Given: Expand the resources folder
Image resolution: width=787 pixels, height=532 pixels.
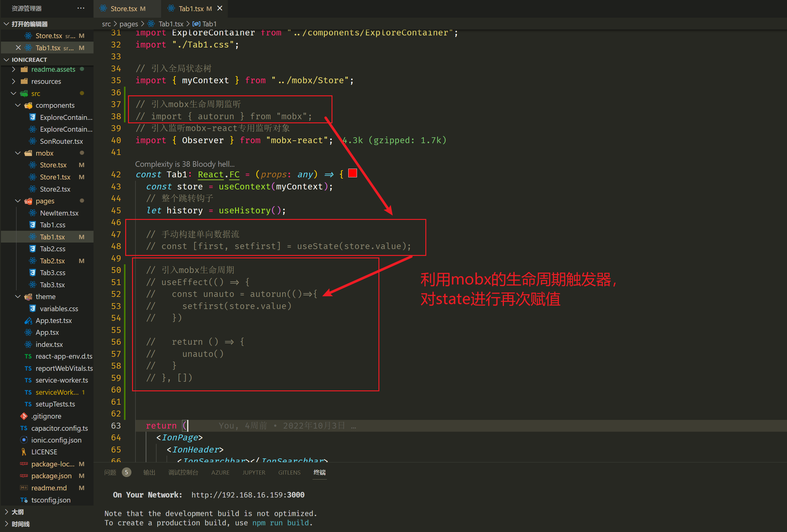Looking at the screenshot, I should tap(14, 81).
